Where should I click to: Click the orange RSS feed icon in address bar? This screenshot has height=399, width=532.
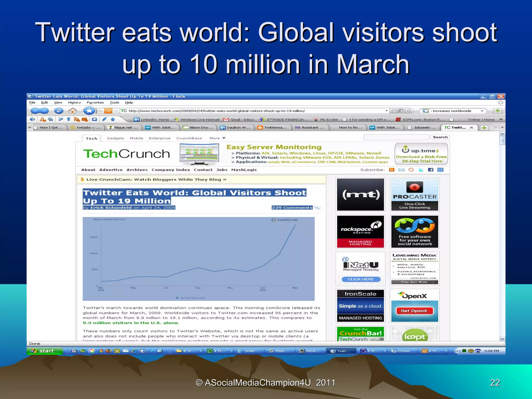[x=108, y=111]
